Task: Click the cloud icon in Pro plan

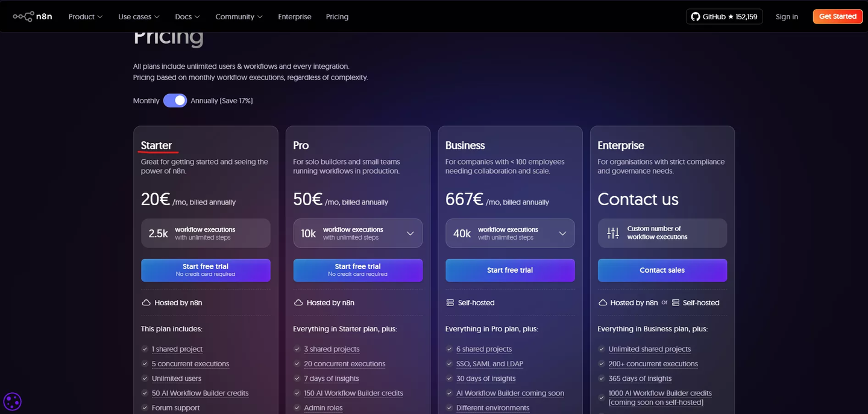Action: click(298, 302)
